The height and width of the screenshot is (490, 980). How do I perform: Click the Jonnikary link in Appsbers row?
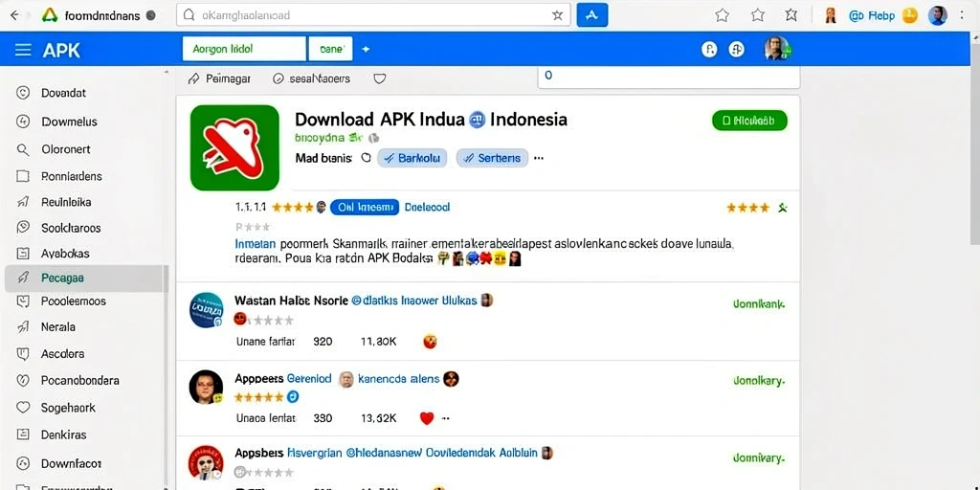[759, 458]
